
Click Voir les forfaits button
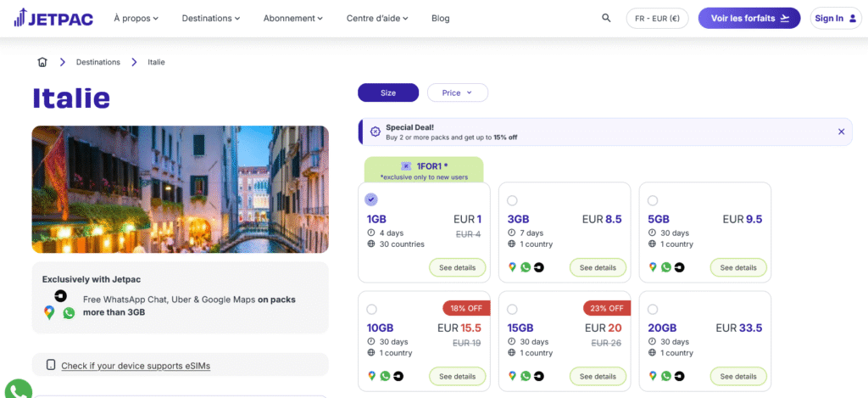click(749, 19)
